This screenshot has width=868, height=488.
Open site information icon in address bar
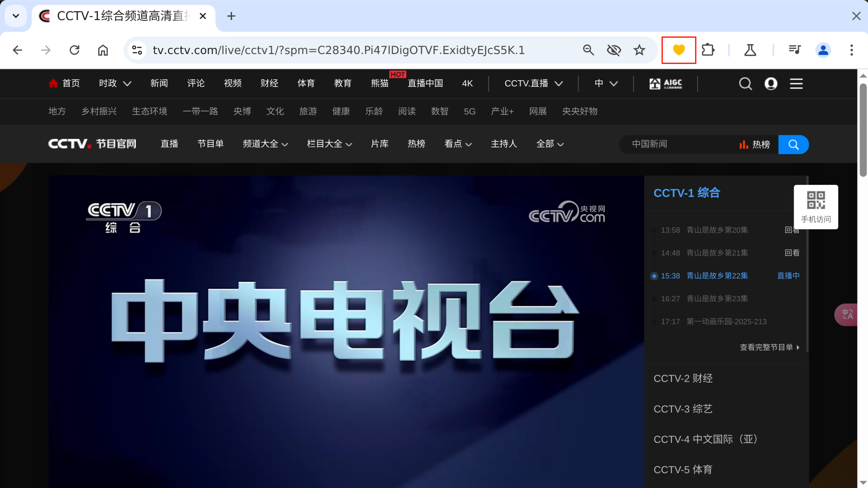coord(137,50)
